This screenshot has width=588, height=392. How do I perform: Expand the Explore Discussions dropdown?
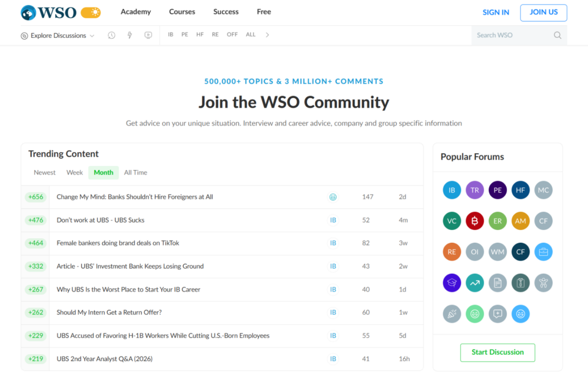(x=57, y=36)
